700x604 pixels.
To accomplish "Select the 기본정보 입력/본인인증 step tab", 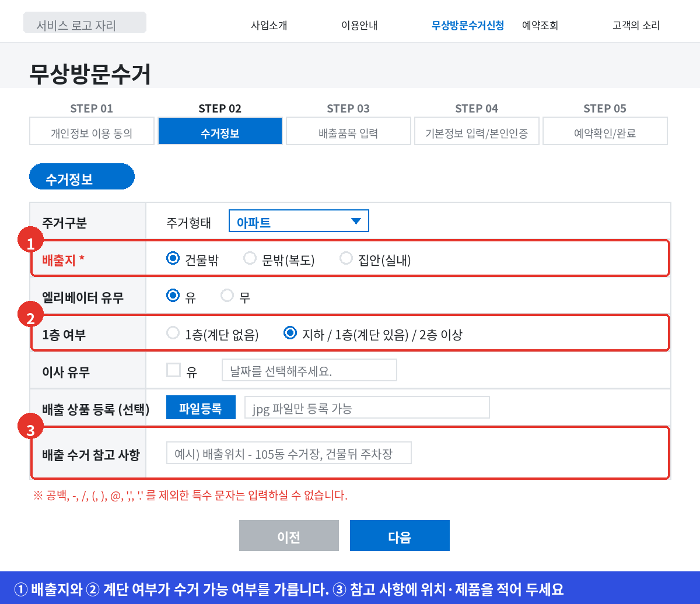I will (x=477, y=131).
